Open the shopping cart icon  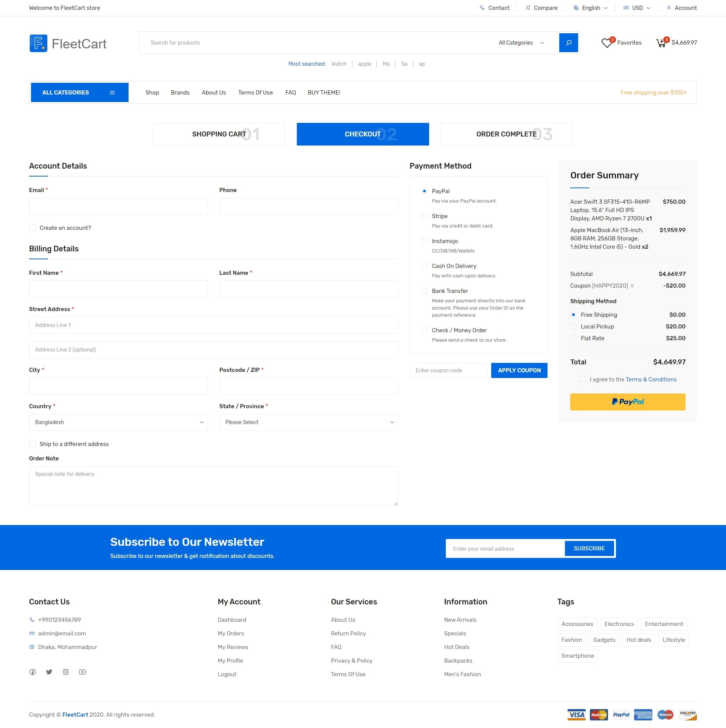[661, 43]
